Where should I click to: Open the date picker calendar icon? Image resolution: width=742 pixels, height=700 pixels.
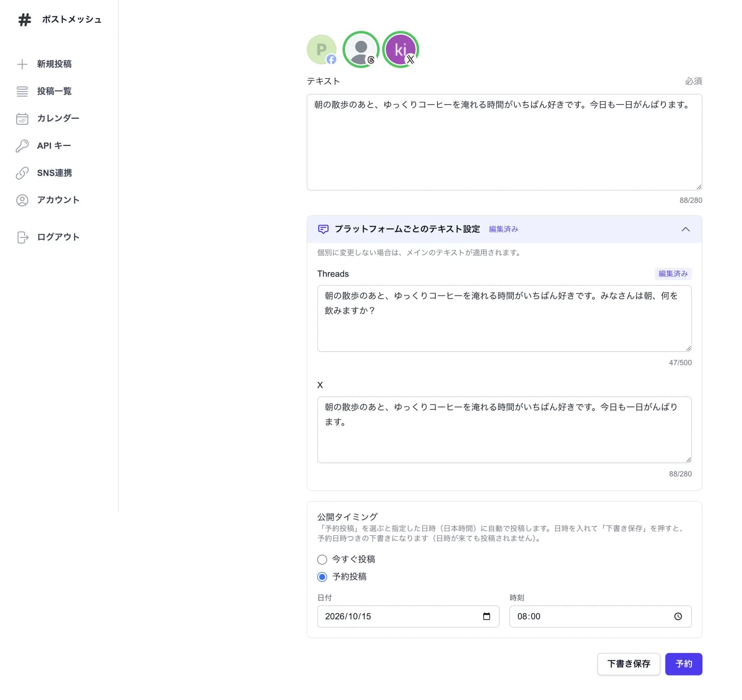[x=486, y=616]
